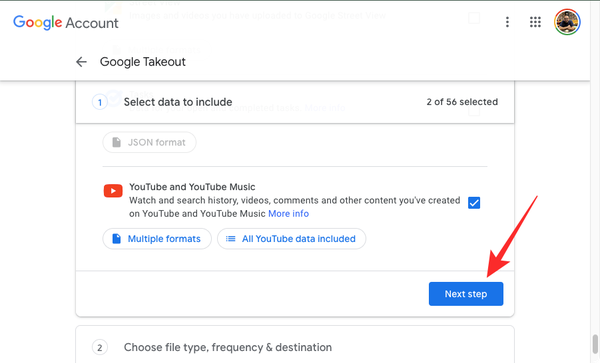The height and width of the screenshot is (363, 600).
Task: Click the page's vertical scrollbar thumb
Action: pyautogui.click(x=595, y=345)
